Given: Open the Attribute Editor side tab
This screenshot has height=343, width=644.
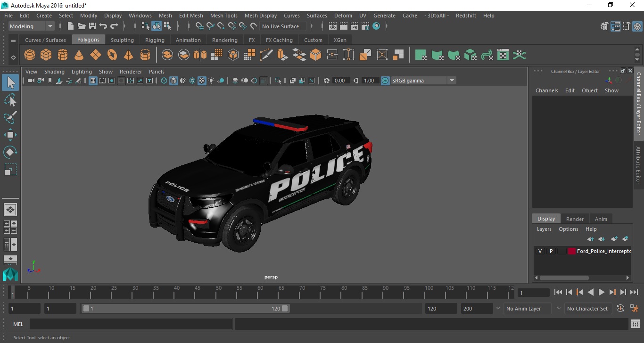Looking at the screenshot, I should [638, 165].
